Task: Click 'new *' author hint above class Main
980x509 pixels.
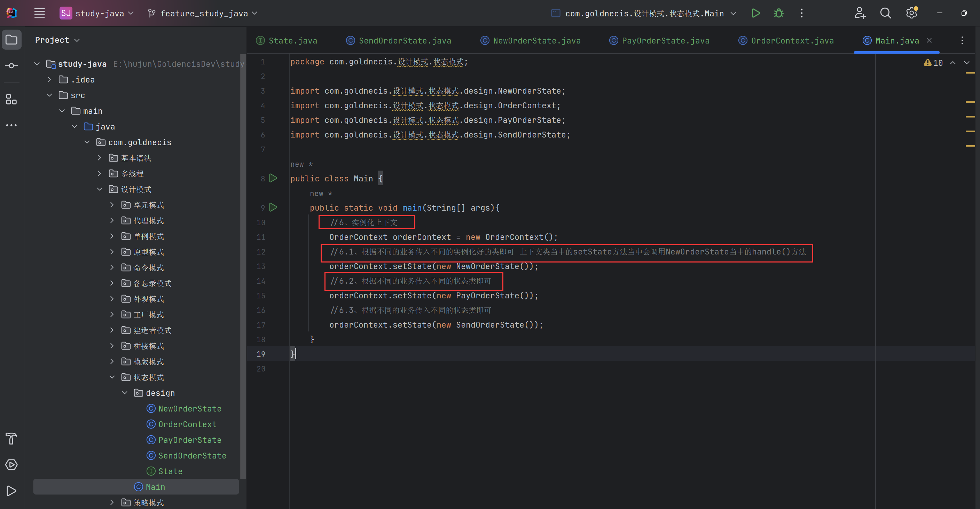Action: (x=301, y=164)
